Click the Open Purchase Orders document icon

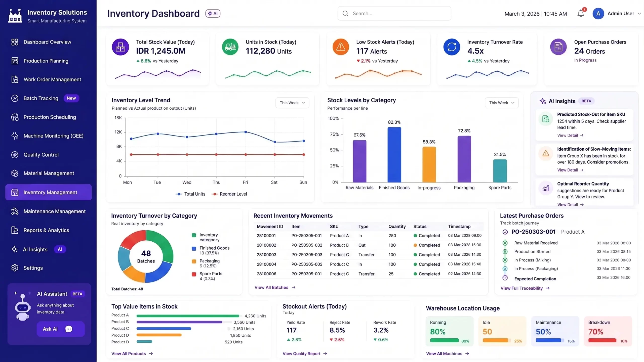558,47
